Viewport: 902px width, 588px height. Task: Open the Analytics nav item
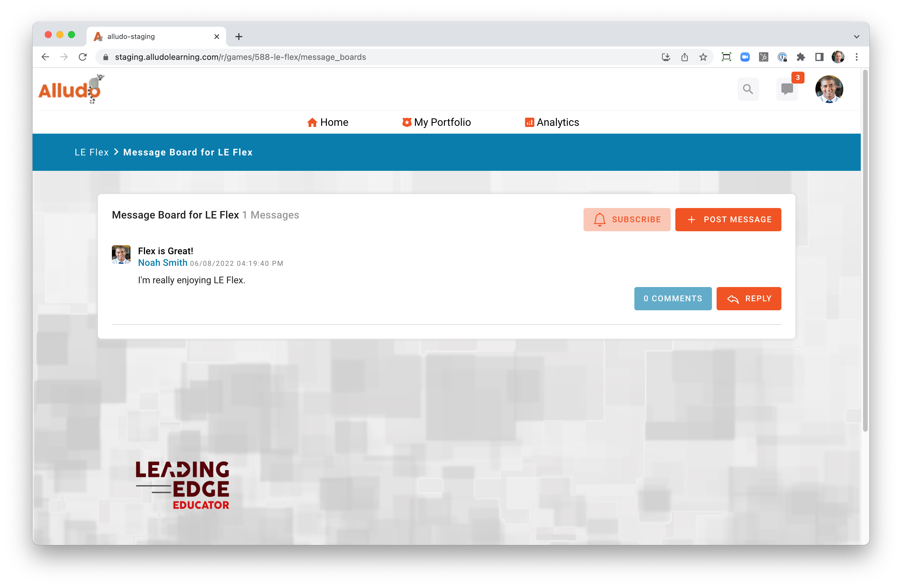pos(552,122)
